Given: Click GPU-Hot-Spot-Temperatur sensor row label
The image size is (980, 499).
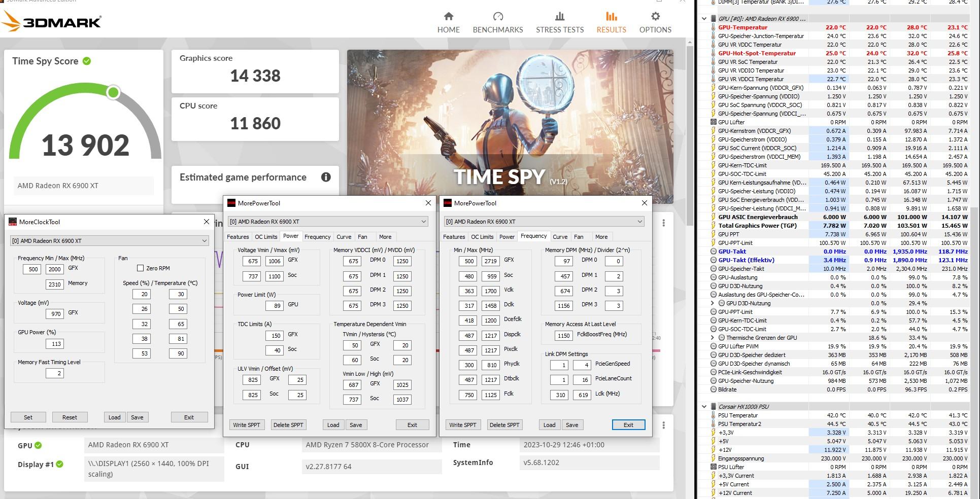Looking at the screenshot, I should (x=757, y=53).
